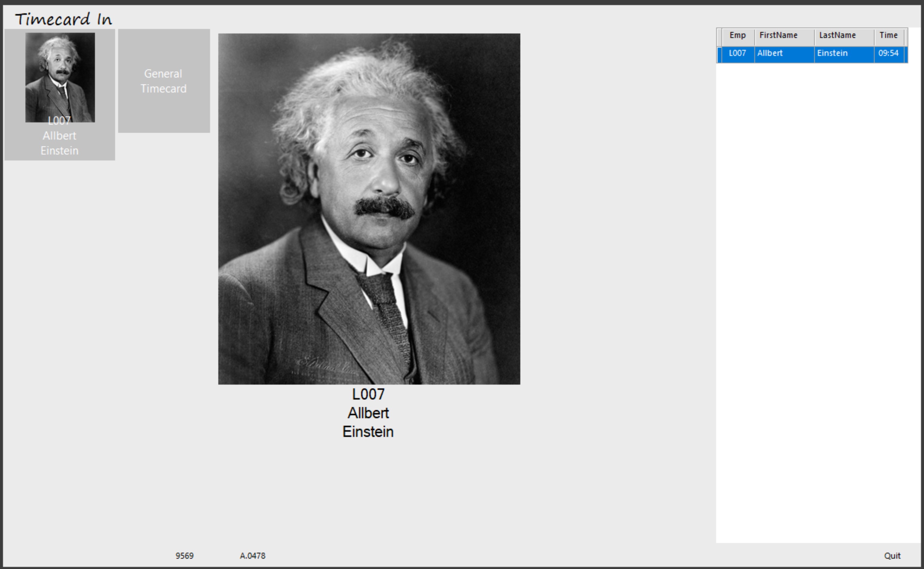Select the Einstein cell in the grid

[844, 53]
